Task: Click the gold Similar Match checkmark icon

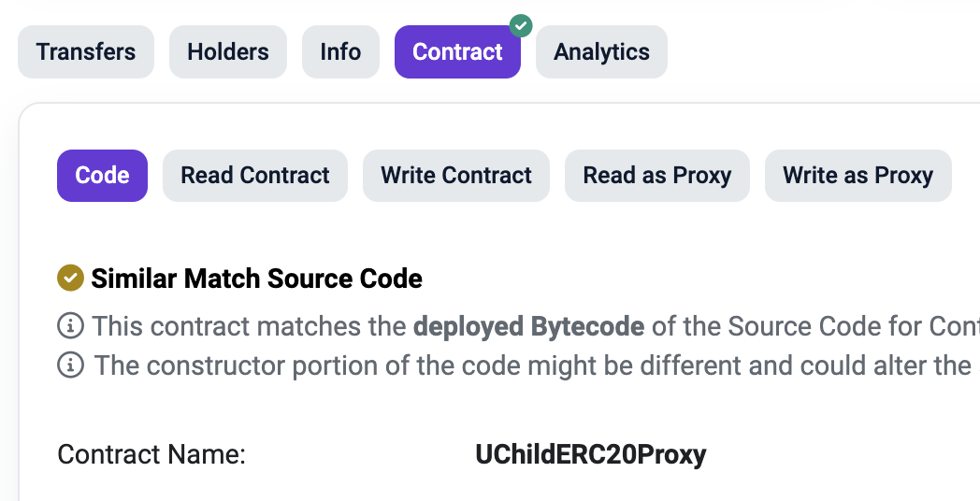Action: (70, 278)
